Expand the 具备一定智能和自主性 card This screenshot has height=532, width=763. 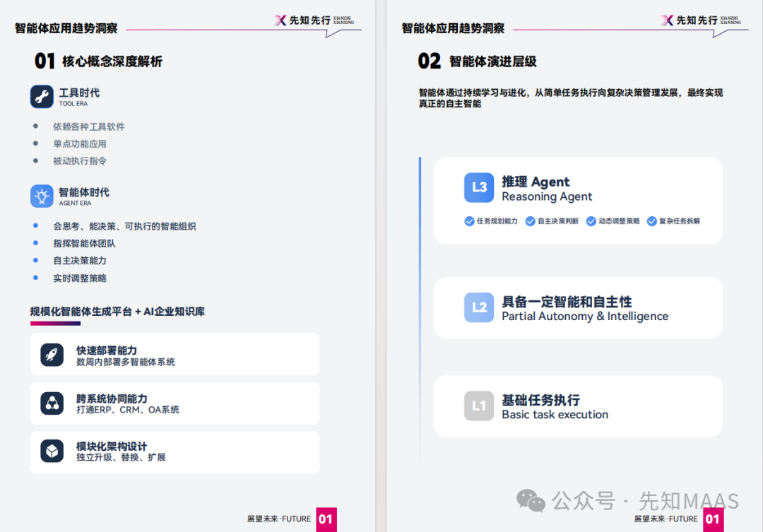tap(579, 308)
